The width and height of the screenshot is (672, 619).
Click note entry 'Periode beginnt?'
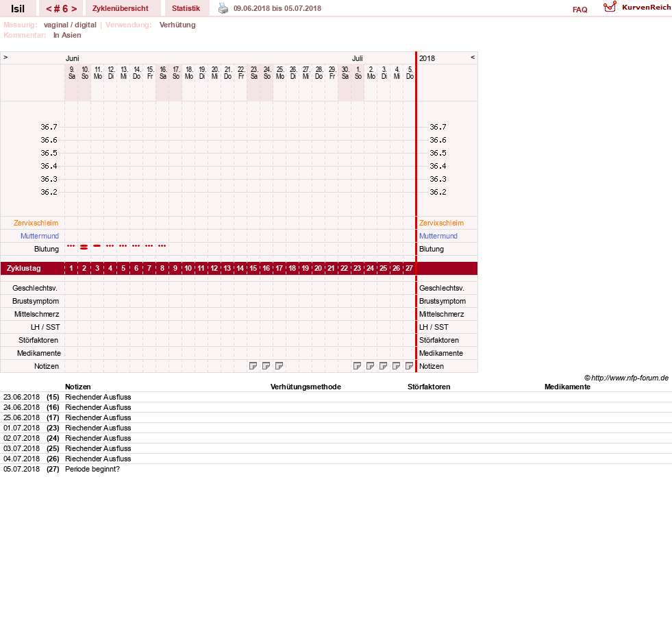click(92, 470)
